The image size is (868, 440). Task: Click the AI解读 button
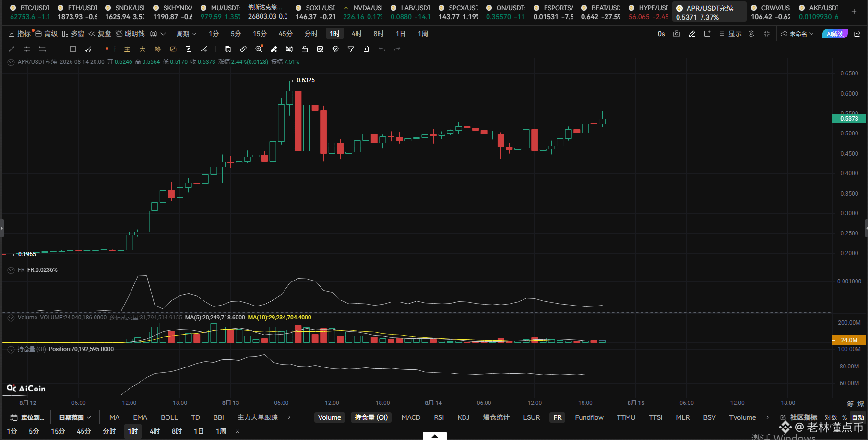pos(835,34)
